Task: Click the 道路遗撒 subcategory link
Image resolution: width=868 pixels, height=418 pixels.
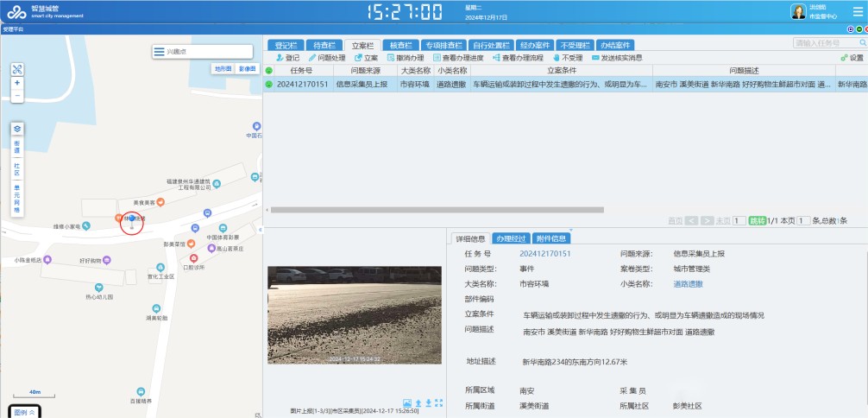Action: [x=688, y=283]
